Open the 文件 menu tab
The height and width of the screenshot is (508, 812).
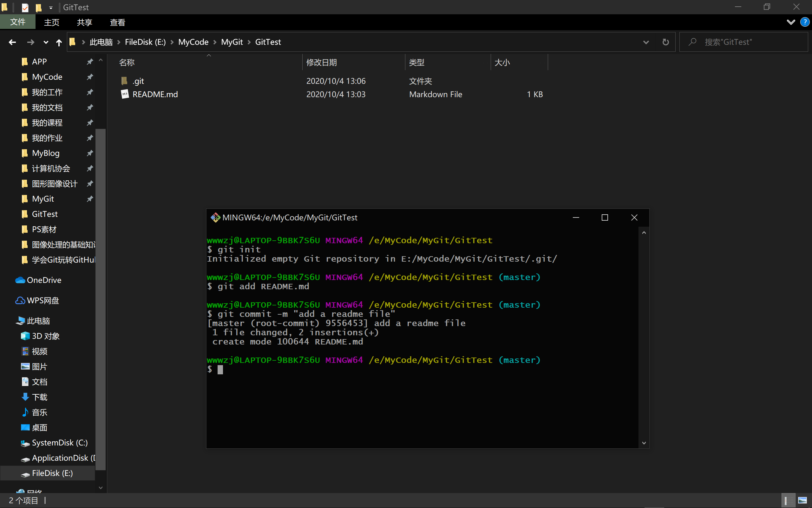[17, 22]
